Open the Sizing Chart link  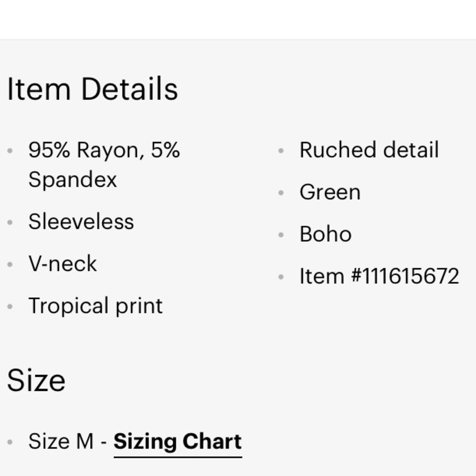coord(178,441)
